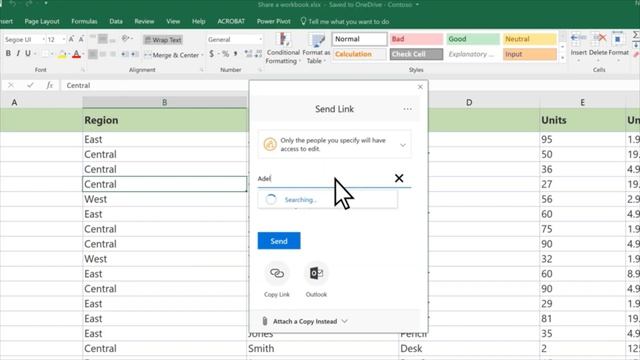Screen dimensions: 640x360
Task: Toggle Wrap Text
Action: (163, 40)
